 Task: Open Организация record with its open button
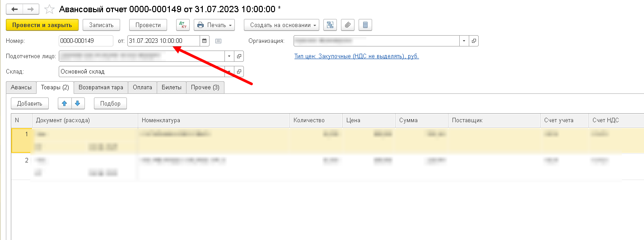474,41
